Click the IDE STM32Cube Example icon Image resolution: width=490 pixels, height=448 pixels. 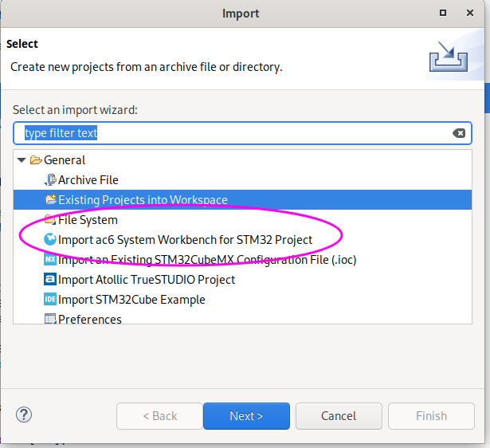point(50,300)
